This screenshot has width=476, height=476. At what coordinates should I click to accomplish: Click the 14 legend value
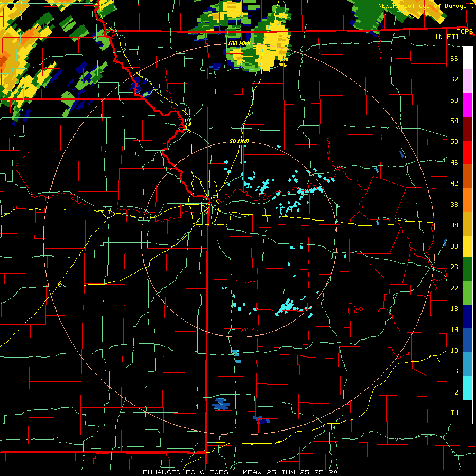click(x=454, y=329)
